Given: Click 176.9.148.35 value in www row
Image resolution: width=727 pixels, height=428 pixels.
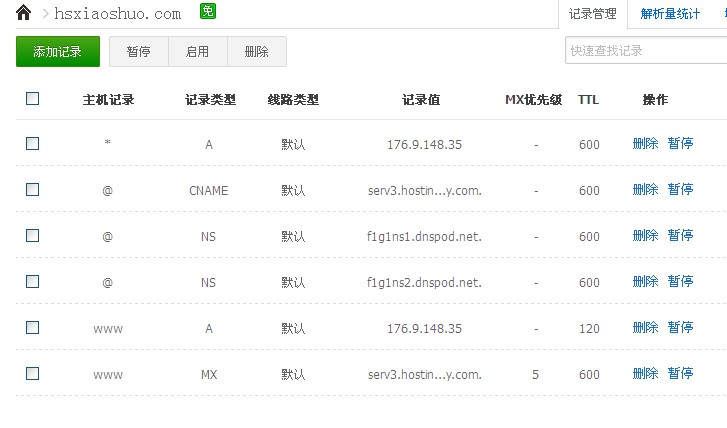Looking at the screenshot, I should point(425,329).
